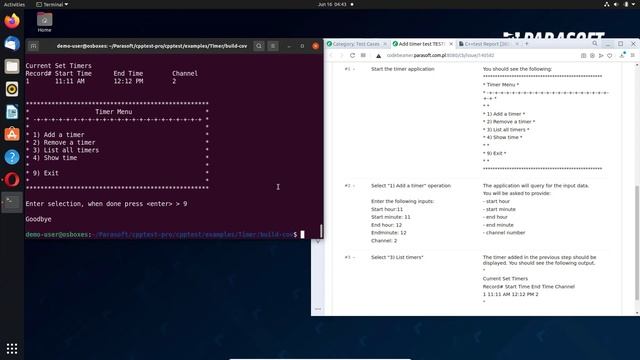640x360 pixels.
Task: Go back in the Opera browser
Action: [x=331, y=56]
